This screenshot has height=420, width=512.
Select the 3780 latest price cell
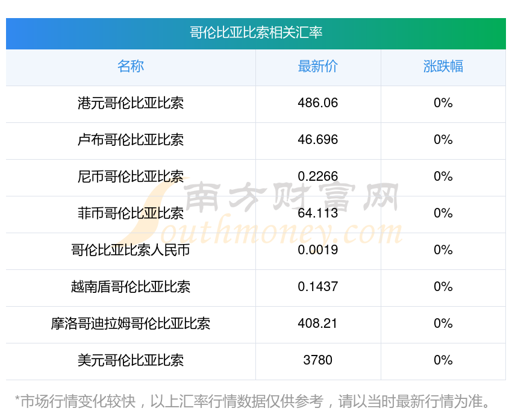[x=317, y=360]
